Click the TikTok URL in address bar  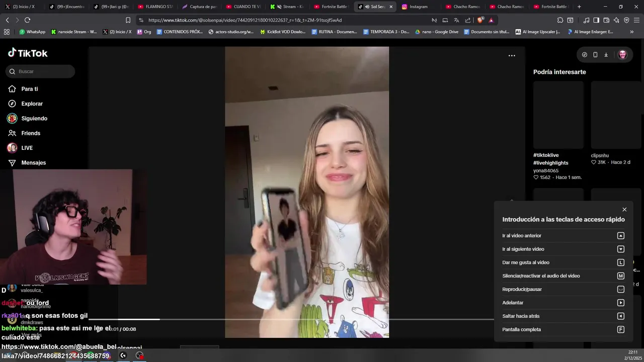tap(245, 20)
